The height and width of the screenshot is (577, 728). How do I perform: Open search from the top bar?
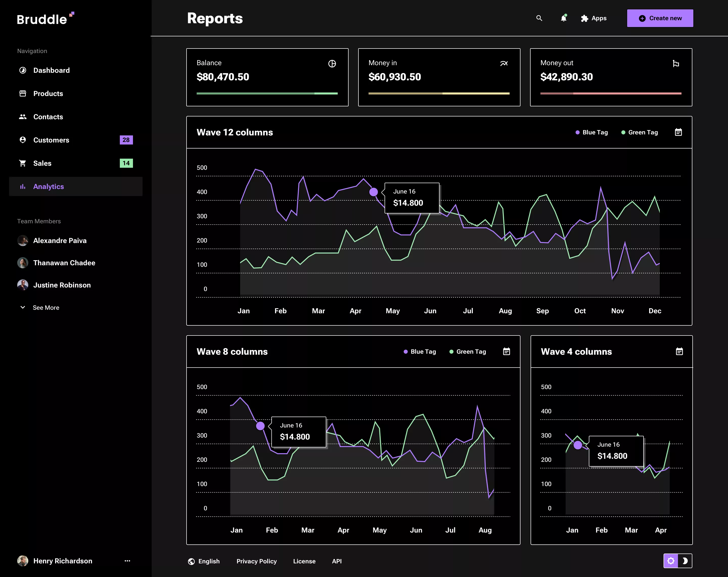(539, 18)
